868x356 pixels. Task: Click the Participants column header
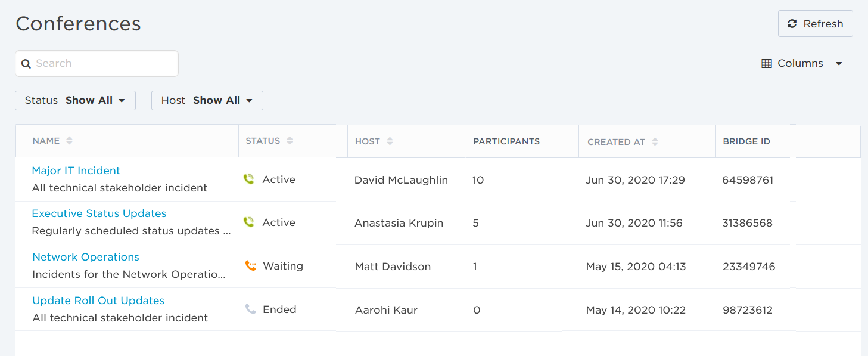click(x=506, y=141)
